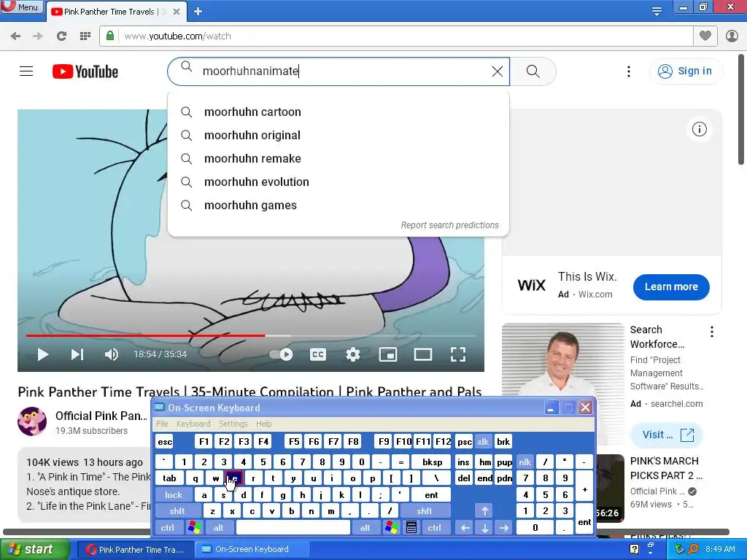Click Learn more on Wix ad
Screen dimensions: 747x560
tap(671, 287)
